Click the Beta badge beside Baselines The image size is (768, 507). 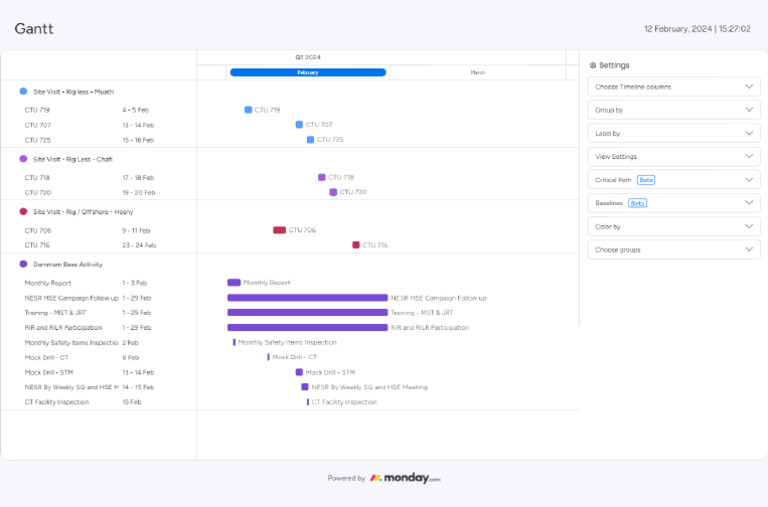[638, 203]
